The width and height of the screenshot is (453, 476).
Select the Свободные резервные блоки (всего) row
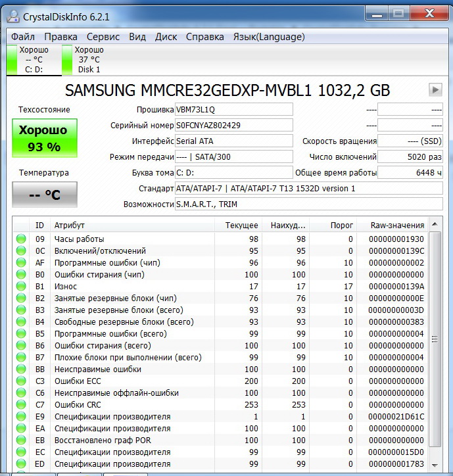point(124,322)
